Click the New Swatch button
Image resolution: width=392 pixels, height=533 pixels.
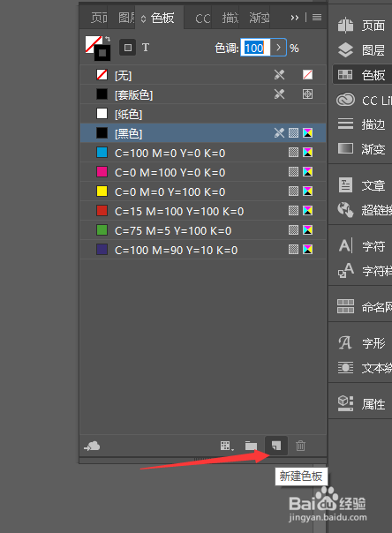click(x=276, y=446)
